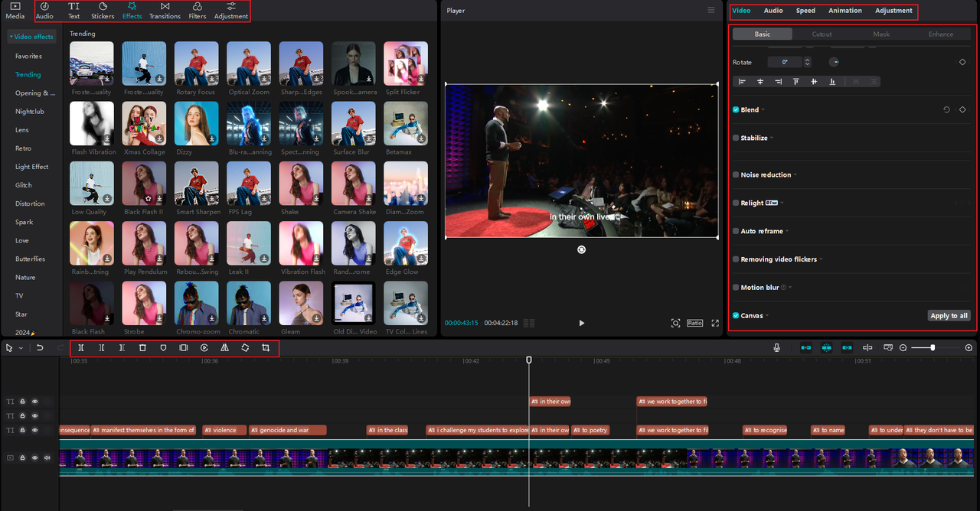This screenshot has height=511, width=980.
Task: Click the timeline zoom out minus icon
Action: (903, 347)
